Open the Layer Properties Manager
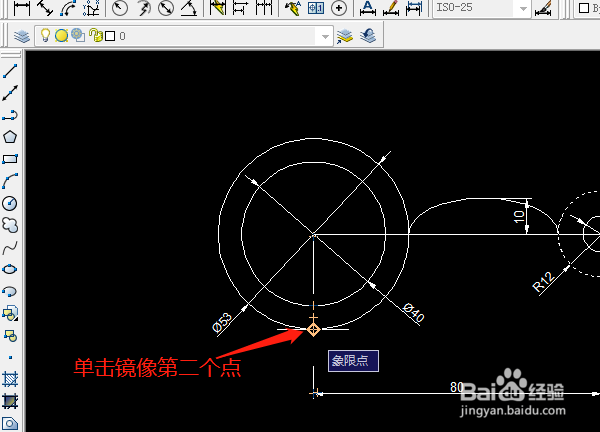The height and width of the screenshot is (432, 600). pos(22,36)
